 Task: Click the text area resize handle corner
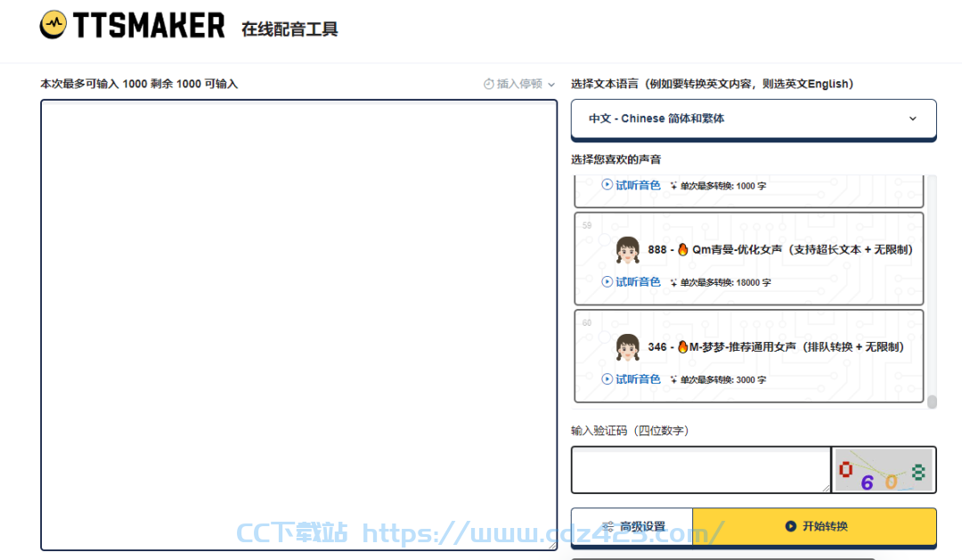coord(552,545)
